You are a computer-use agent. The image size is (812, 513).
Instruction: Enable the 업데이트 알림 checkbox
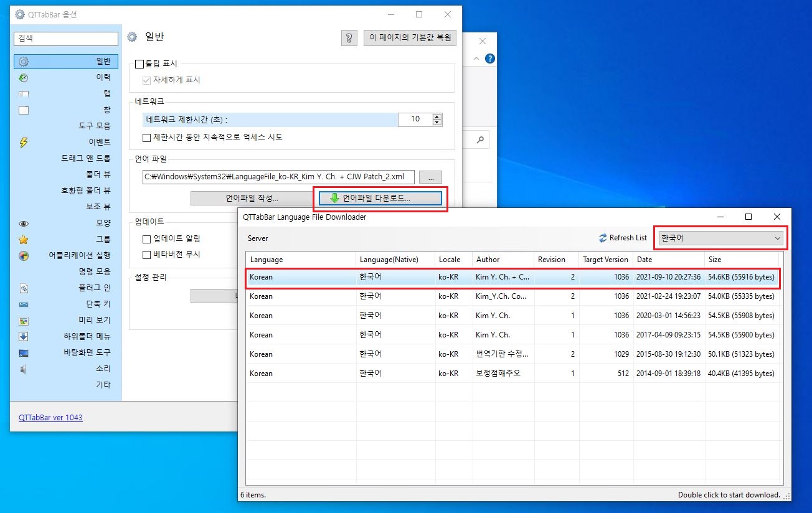(147, 238)
